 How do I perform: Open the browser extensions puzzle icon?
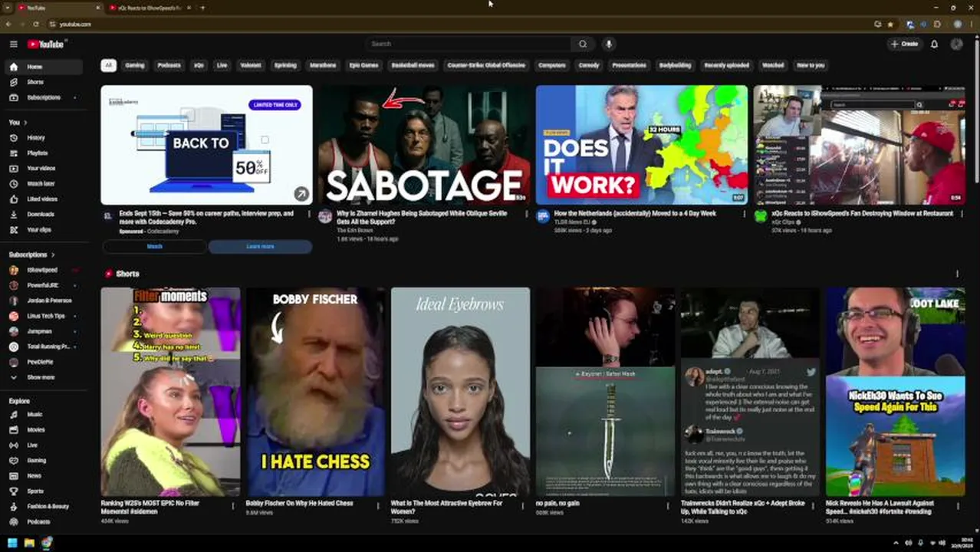tap(937, 24)
